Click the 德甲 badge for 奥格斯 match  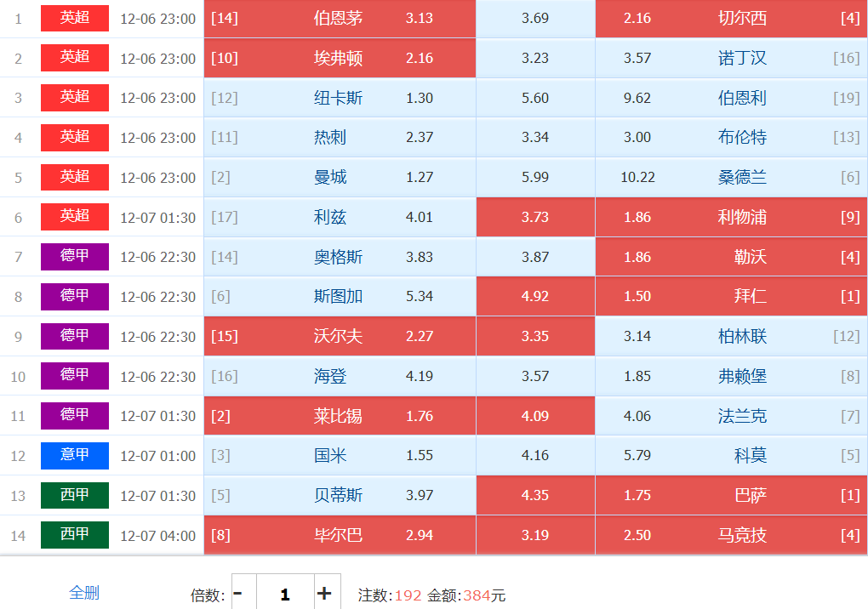pyautogui.click(x=75, y=256)
